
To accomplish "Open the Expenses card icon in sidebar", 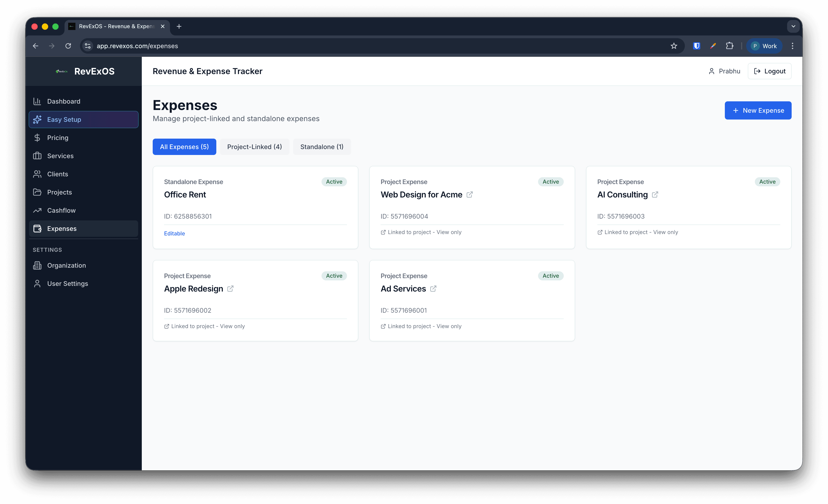I will (37, 228).
